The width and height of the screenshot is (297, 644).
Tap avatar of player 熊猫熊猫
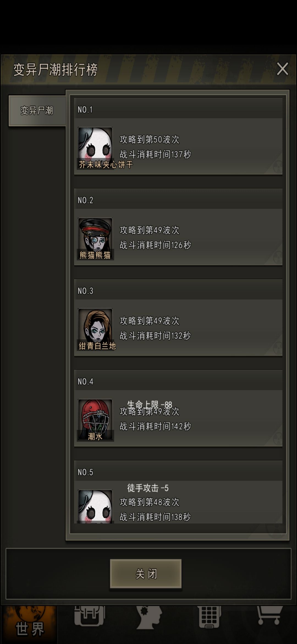pyautogui.click(x=95, y=239)
